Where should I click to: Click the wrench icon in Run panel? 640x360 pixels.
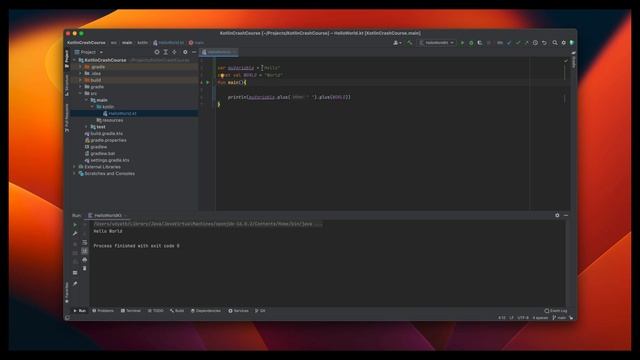75,233
